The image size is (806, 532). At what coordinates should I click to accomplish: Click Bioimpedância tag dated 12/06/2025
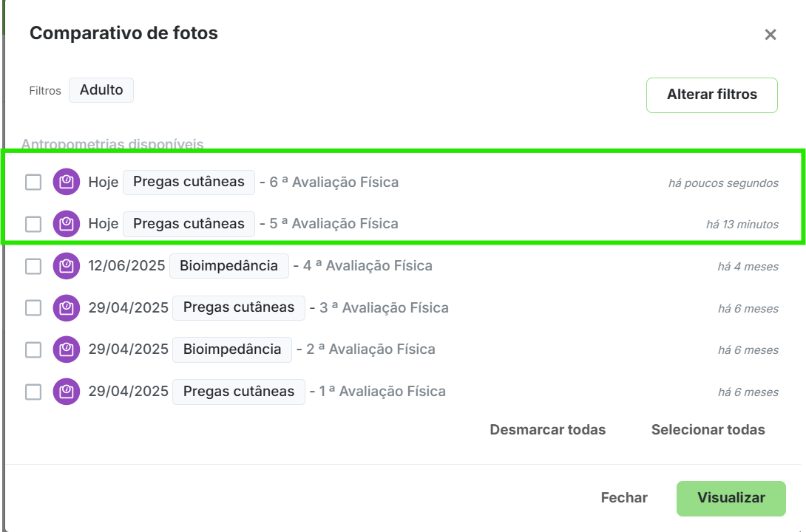click(228, 266)
